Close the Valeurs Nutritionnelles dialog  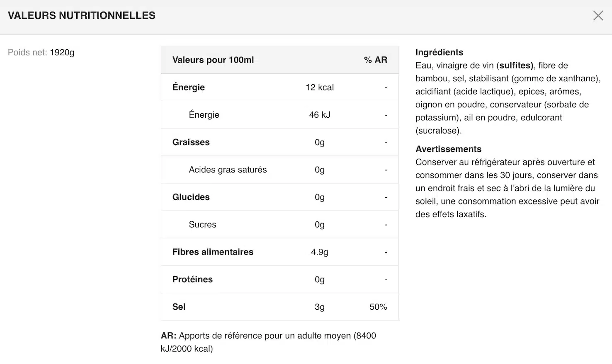click(598, 16)
